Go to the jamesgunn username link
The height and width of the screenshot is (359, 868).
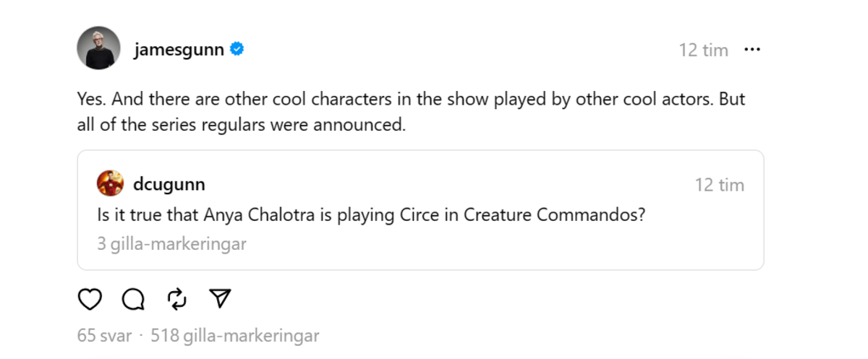point(179,50)
